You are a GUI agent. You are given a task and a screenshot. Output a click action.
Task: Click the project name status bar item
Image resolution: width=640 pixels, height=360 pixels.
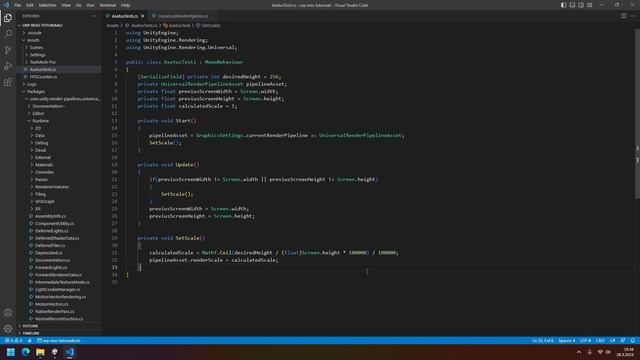pyautogui.click(x=59, y=340)
